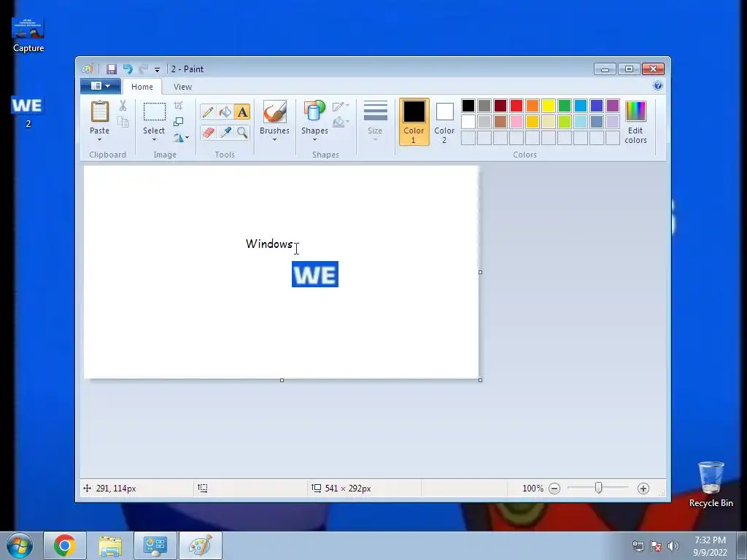Viewport: 747px width, 560px height.
Task: Select the Fill with color bucket tool
Action: click(x=225, y=112)
